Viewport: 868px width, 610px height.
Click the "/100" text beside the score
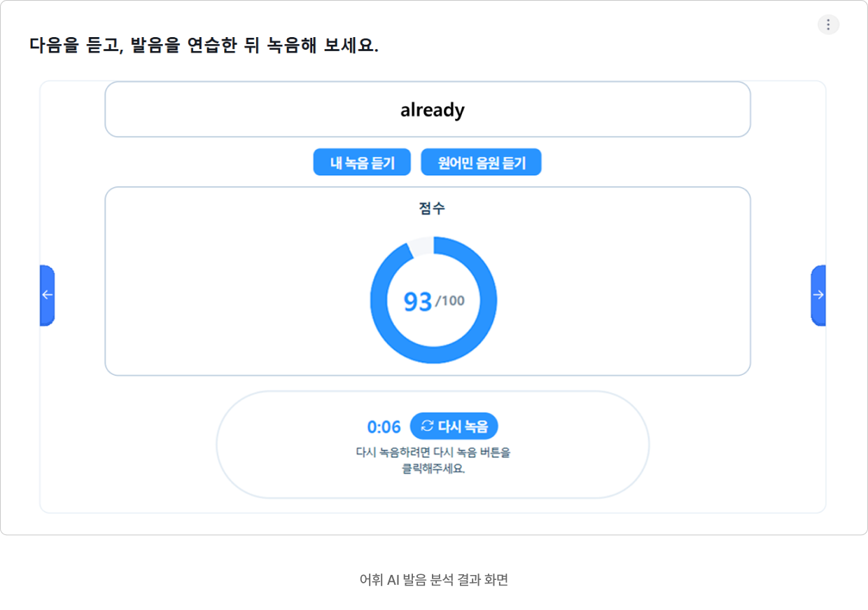tap(450, 300)
